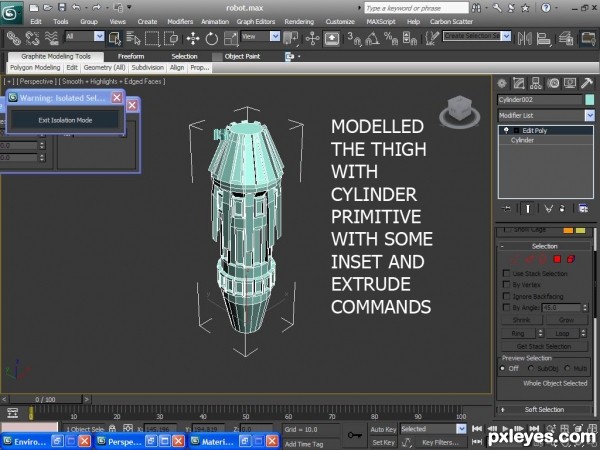
Task: Activate the Select and Move tool
Action: click(193, 38)
